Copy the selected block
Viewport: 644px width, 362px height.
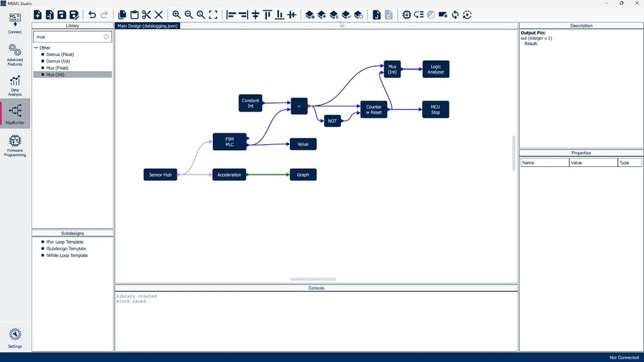pos(122,15)
